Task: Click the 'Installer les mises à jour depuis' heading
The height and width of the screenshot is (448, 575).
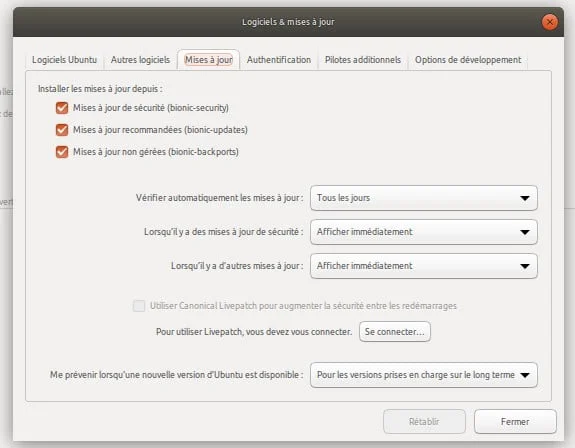Action: pyautogui.click(x=100, y=89)
